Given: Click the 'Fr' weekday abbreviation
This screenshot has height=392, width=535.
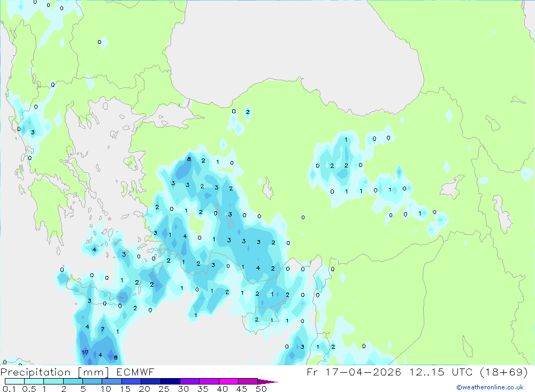Looking at the screenshot, I should click(x=312, y=372).
